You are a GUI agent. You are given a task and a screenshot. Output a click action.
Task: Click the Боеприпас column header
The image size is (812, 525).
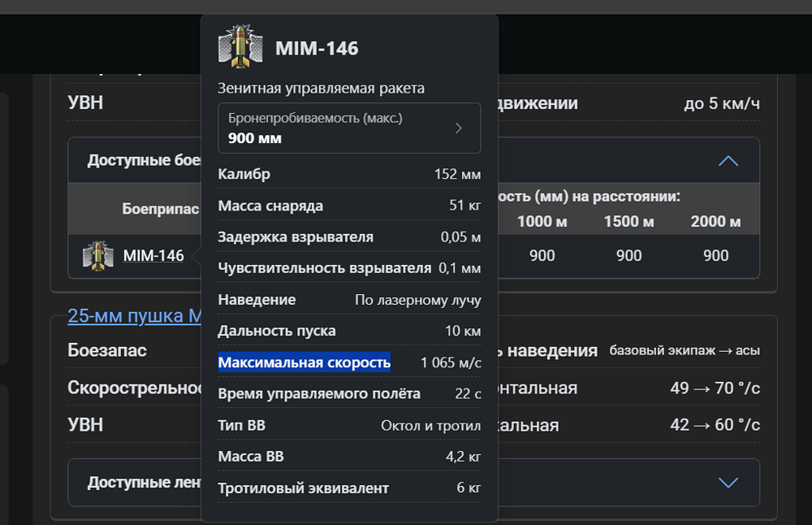[161, 209]
